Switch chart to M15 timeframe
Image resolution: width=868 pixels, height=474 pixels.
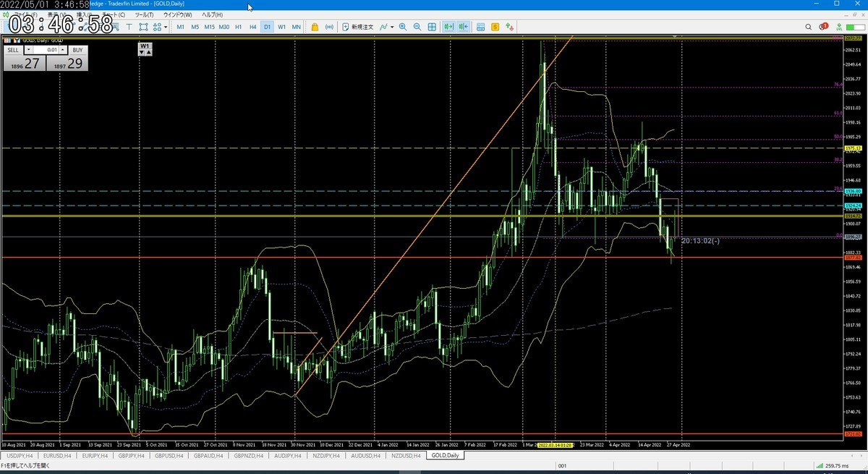[209, 27]
